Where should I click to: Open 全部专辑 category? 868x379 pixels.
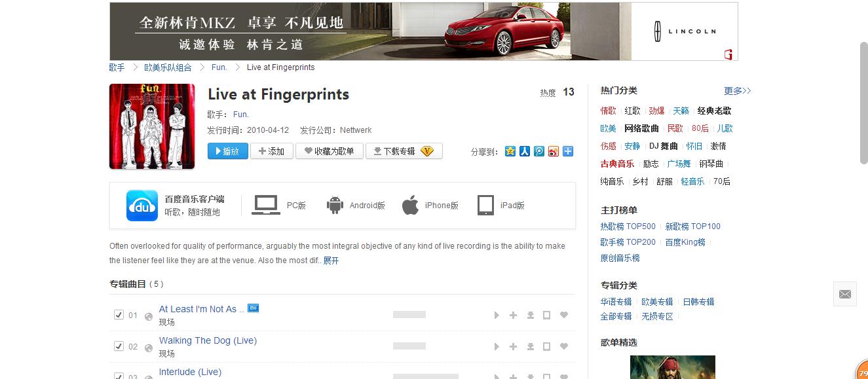(x=616, y=316)
